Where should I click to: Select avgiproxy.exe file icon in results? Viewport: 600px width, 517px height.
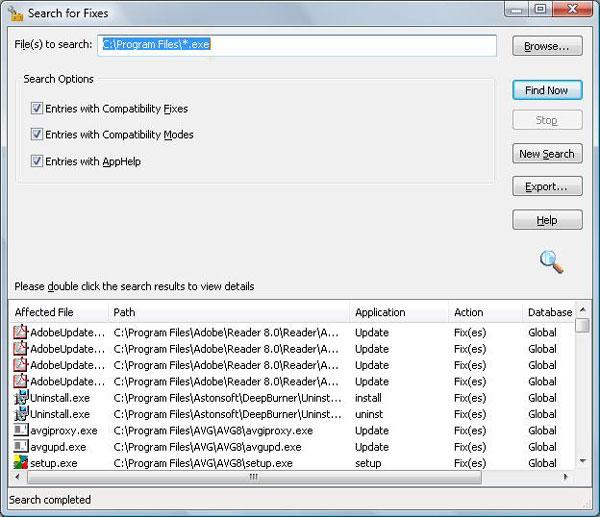pos(21,430)
